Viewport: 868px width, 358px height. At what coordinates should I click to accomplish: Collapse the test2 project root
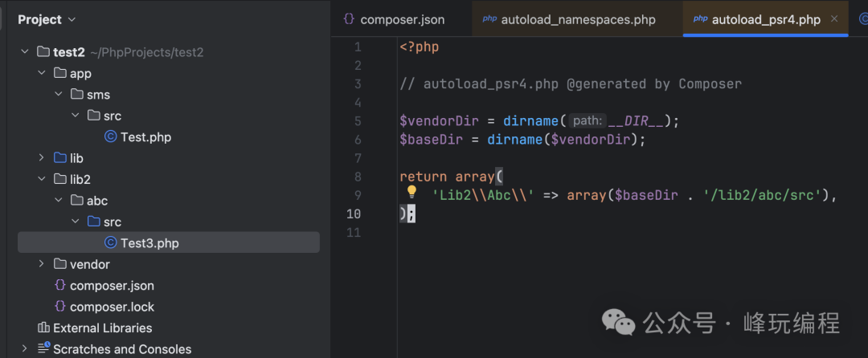[24, 52]
